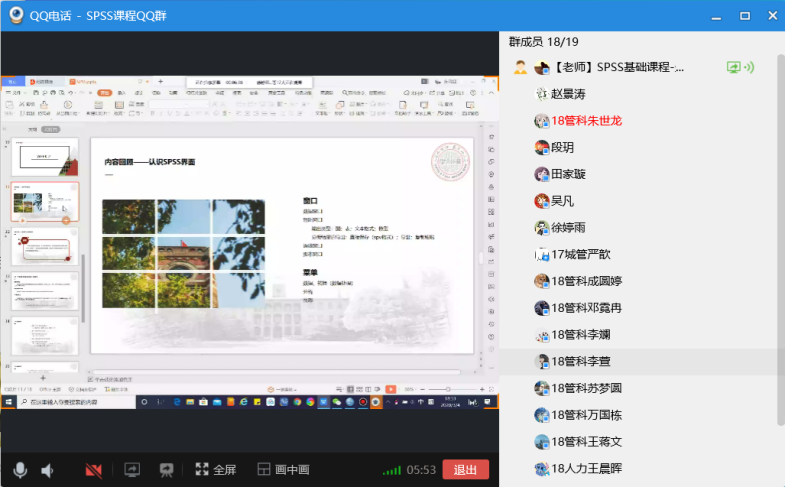Open the teacher's avatar in member list

pyautogui.click(x=542, y=67)
